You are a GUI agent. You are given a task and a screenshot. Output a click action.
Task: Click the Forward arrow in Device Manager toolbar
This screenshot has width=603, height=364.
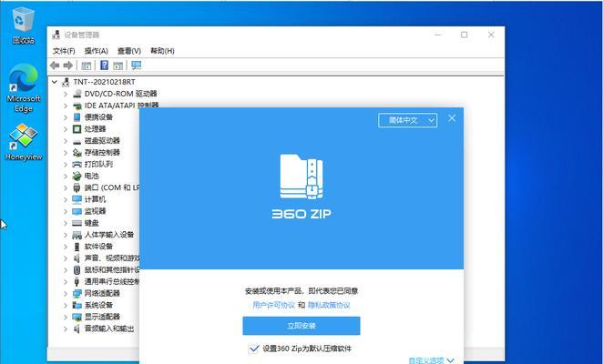coord(68,66)
